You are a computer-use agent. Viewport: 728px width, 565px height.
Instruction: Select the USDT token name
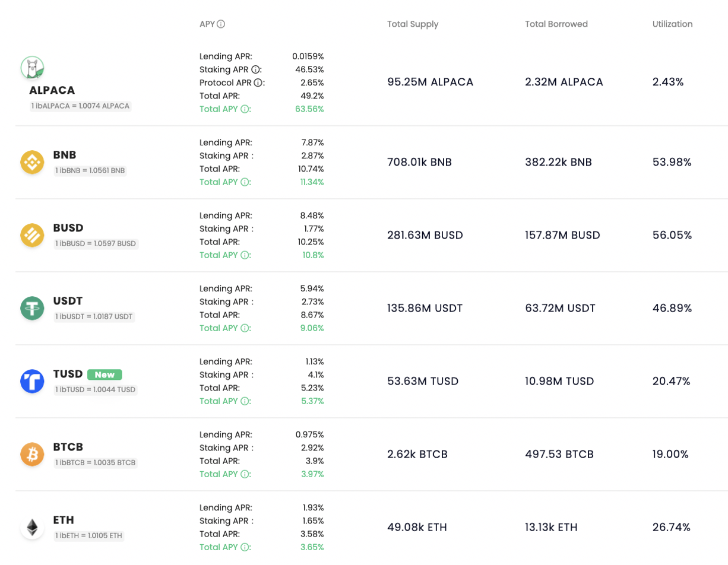pyautogui.click(x=68, y=301)
